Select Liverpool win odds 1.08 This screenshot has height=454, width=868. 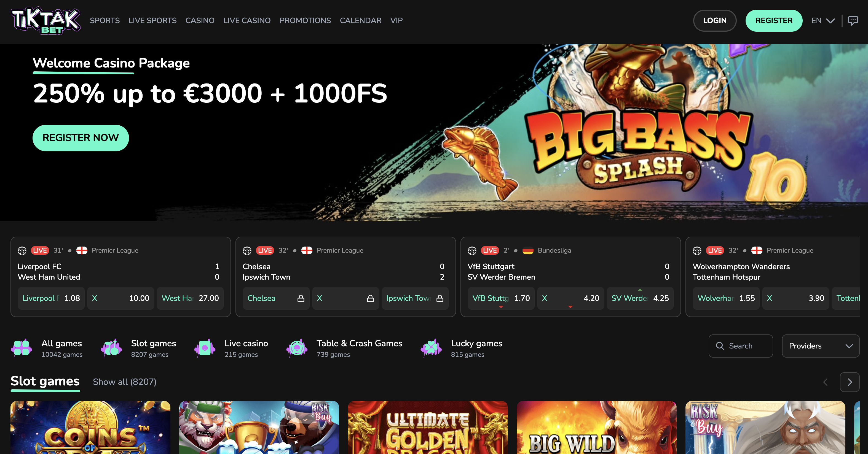51,299
